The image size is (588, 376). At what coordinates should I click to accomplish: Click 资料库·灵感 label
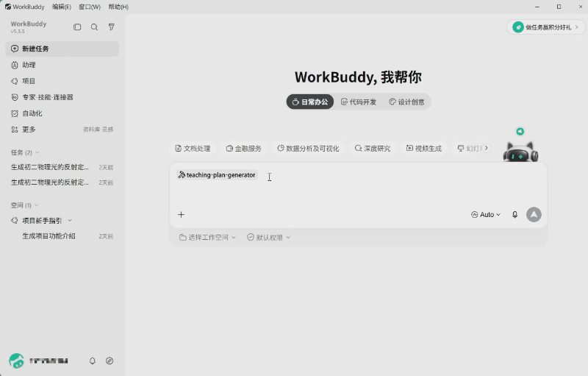[98, 130]
